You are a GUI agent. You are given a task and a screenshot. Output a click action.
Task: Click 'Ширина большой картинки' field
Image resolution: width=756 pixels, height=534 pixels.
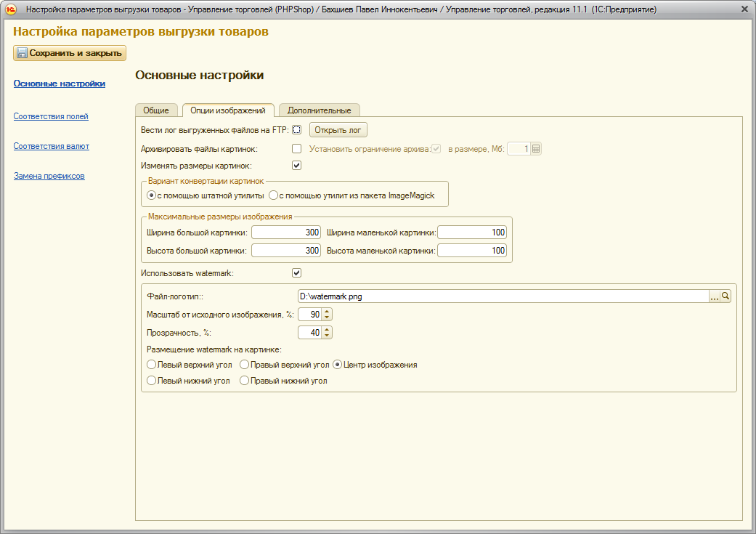click(x=286, y=232)
